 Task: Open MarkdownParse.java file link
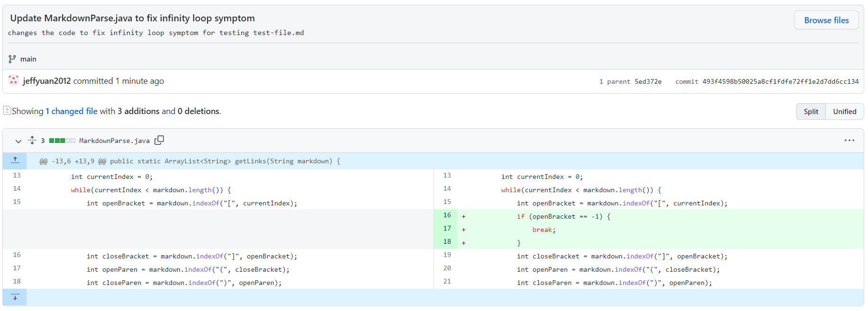(x=114, y=141)
